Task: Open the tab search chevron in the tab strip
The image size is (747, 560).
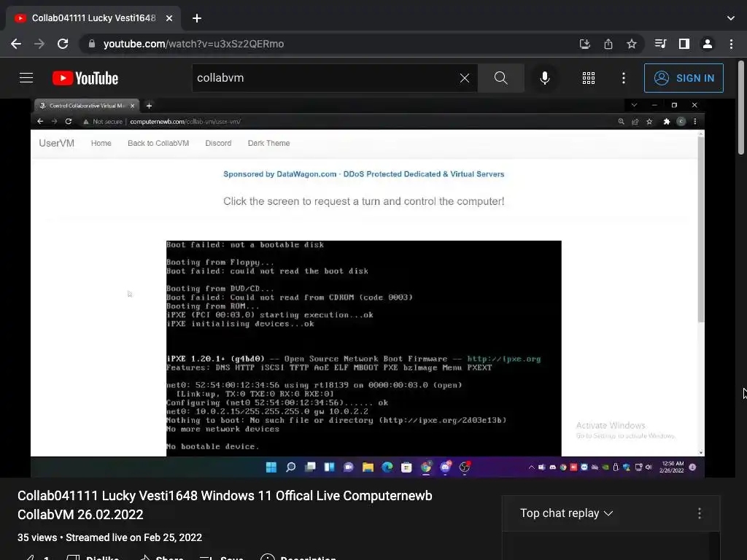Action: (730, 18)
